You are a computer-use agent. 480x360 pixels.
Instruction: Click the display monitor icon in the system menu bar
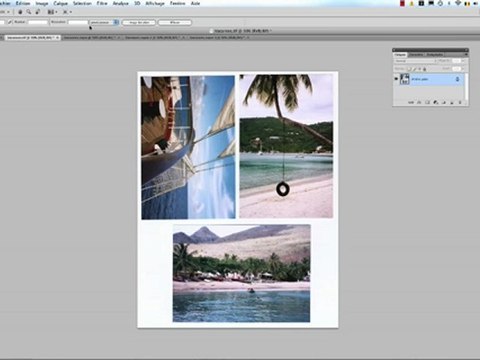(431, 3)
